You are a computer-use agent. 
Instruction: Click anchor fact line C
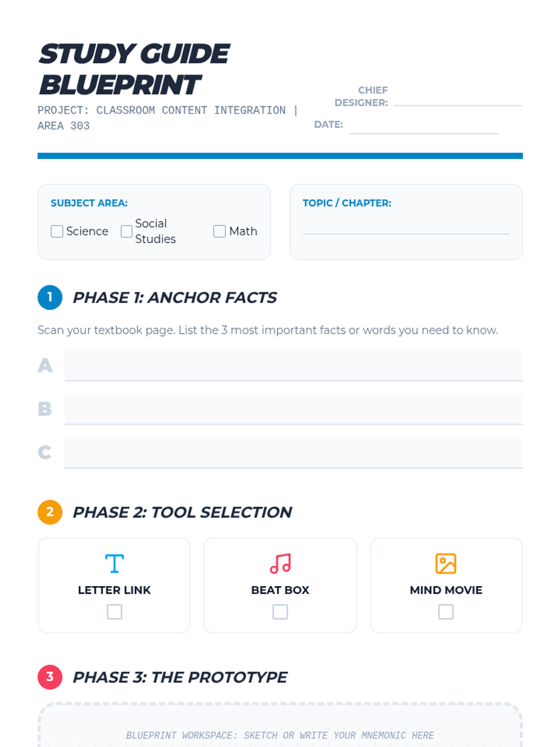(294, 453)
